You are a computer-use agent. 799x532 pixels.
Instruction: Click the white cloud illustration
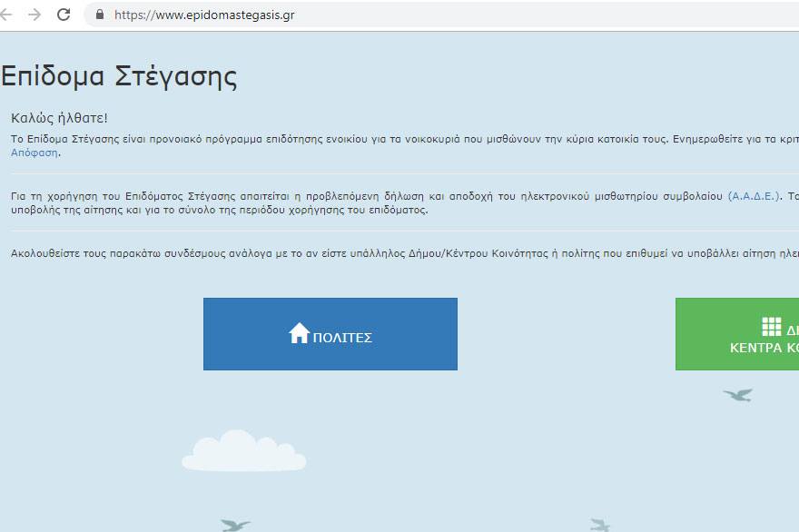[x=243, y=450]
